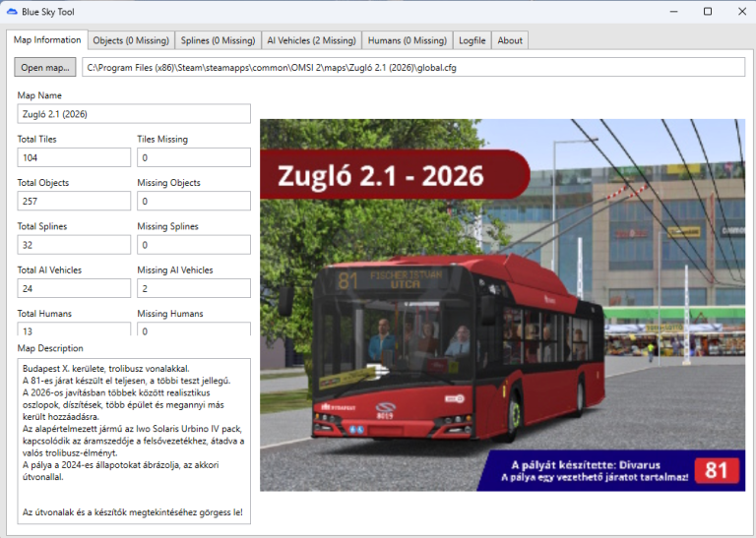
Task: Switch to the Logfile tab
Action: pyautogui.click(x=472, y=40)
